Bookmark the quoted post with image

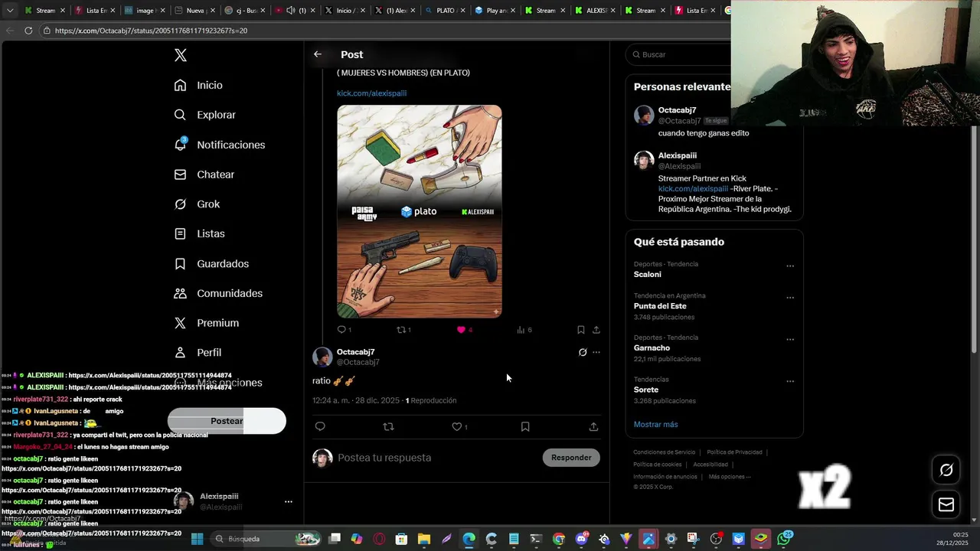click(x=581, y=330)
